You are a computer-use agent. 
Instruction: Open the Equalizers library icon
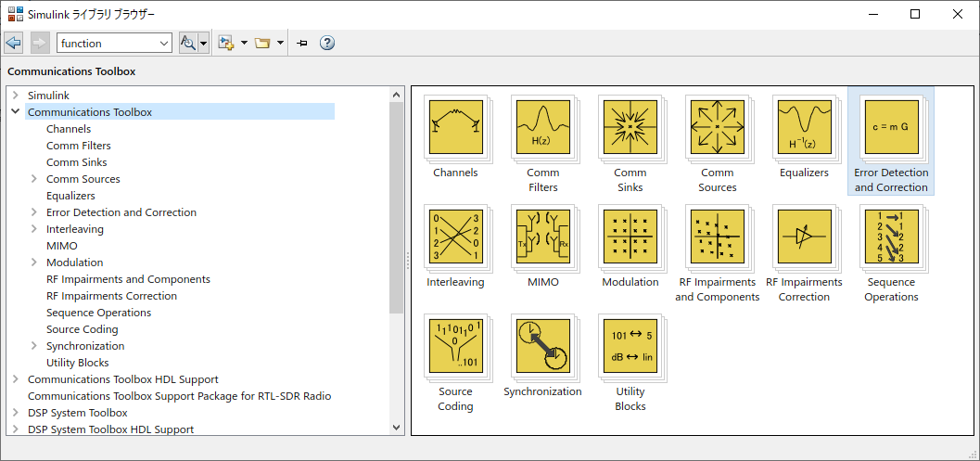tap(805, 127)
